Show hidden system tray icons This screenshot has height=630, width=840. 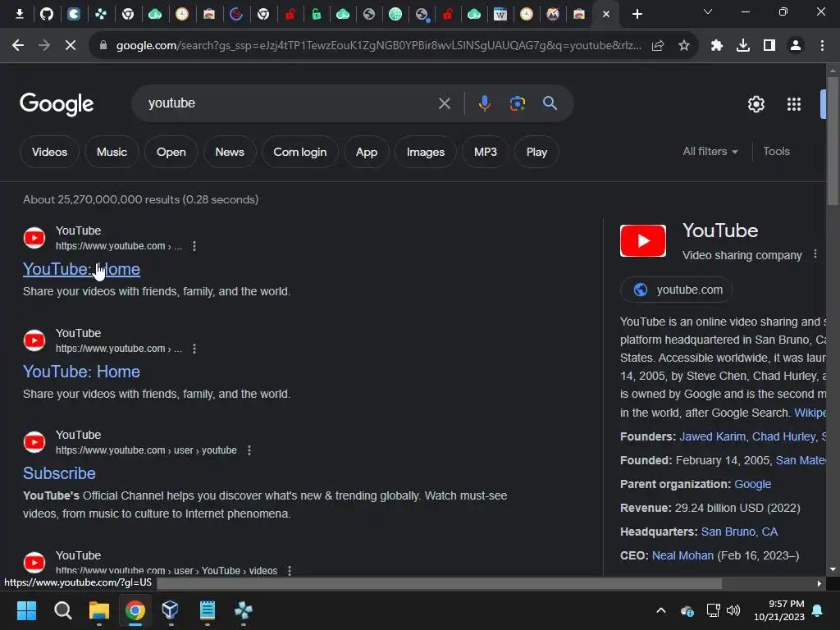tap(661, 610)
